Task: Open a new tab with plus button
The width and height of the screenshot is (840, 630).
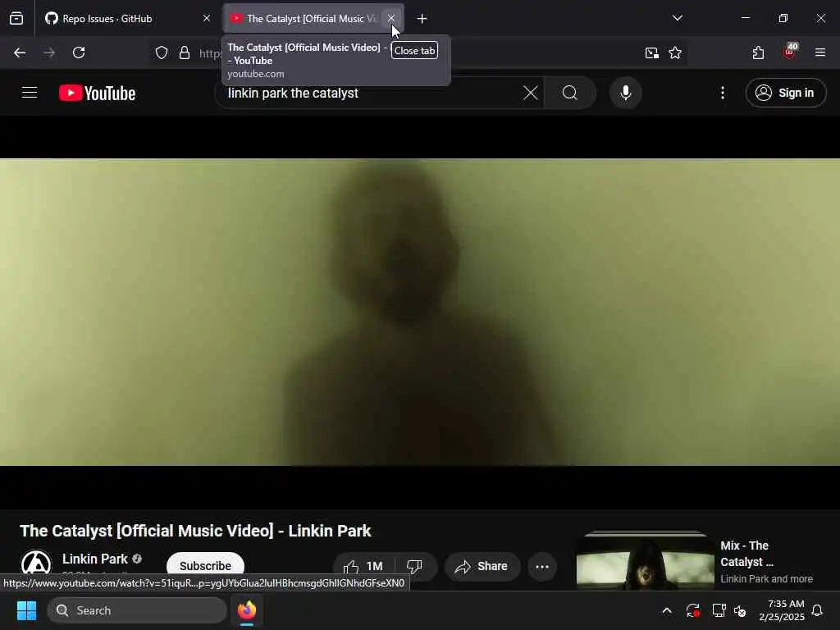Action: [422, 19]
